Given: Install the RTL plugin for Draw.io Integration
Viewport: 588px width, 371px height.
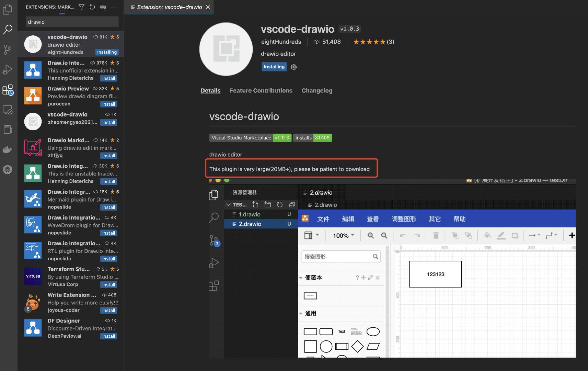Looking at the screenshot, I should pyautogui.click(x=108, y=259).
